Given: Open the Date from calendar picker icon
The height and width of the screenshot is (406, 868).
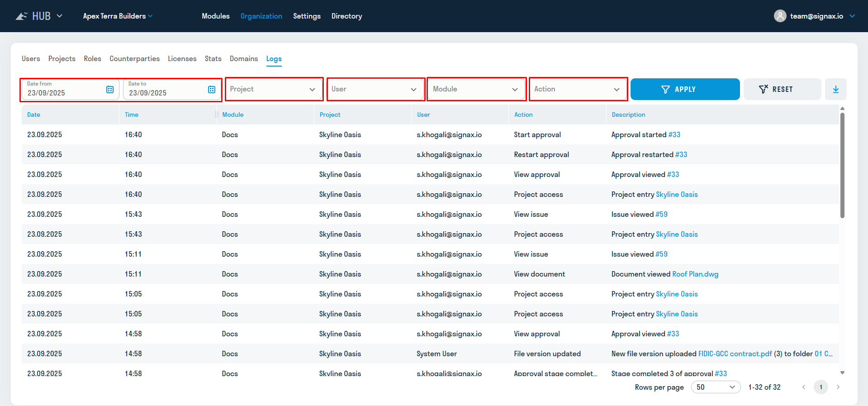Looking at the screenshot, I should pos(110,89).
